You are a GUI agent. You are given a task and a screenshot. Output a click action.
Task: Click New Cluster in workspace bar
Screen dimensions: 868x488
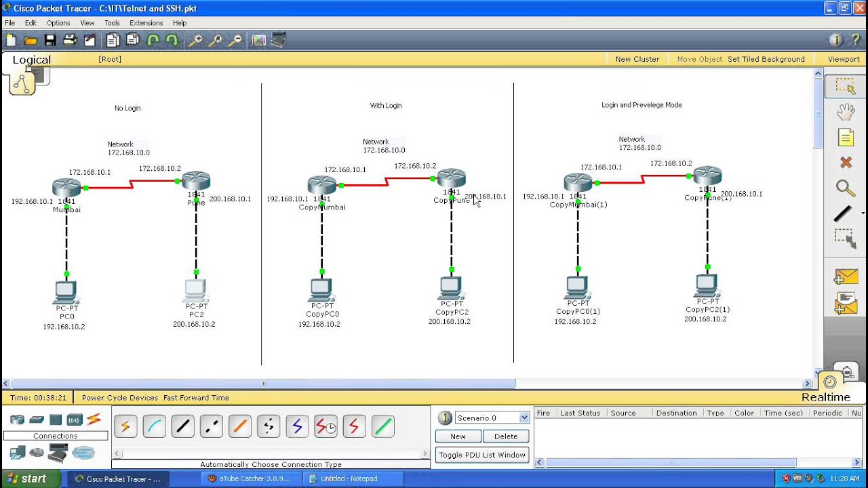coord(637,59)
